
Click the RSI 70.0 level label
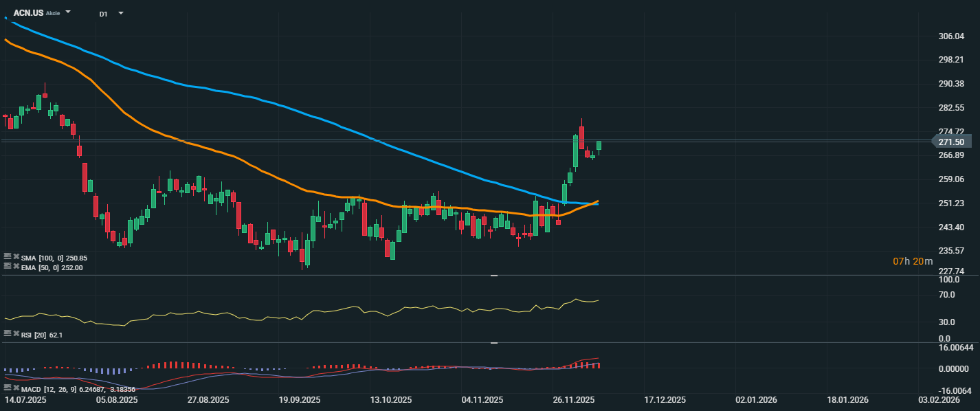[x=948, y=295]
